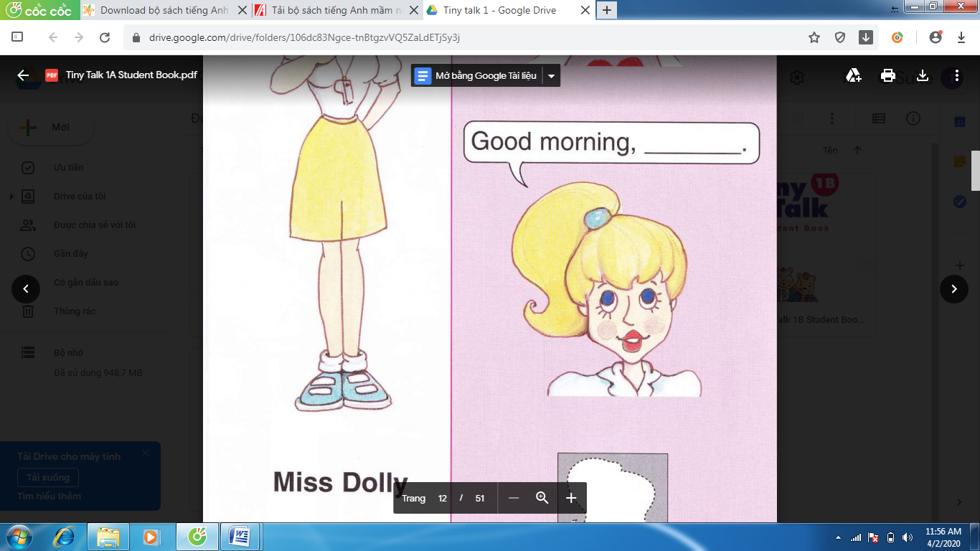
Task: Zoom in with the plus button
Action: click(x=571, y=498)
